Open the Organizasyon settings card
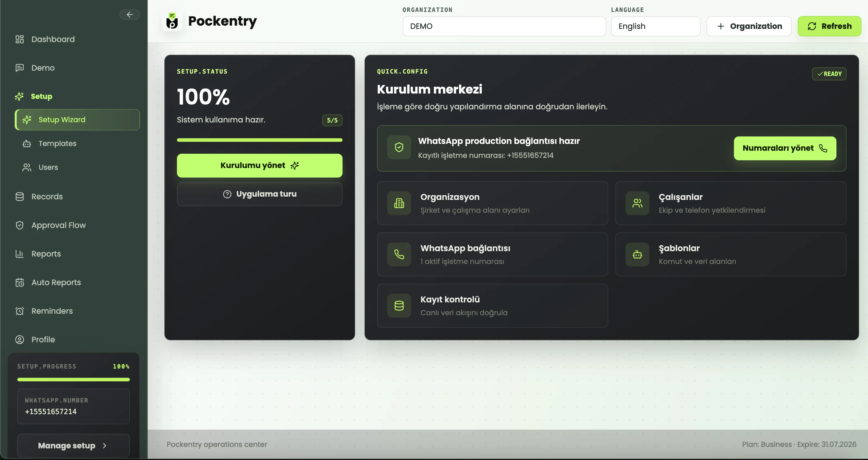This screenshot has width=868, height=460. pyautogui.click(x=492, y=203)
